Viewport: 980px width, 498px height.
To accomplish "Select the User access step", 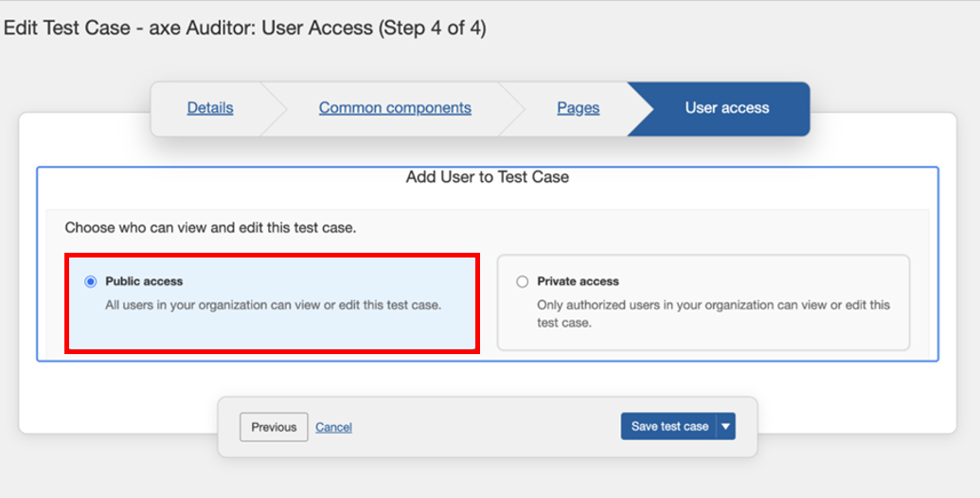I will point(726,108).
